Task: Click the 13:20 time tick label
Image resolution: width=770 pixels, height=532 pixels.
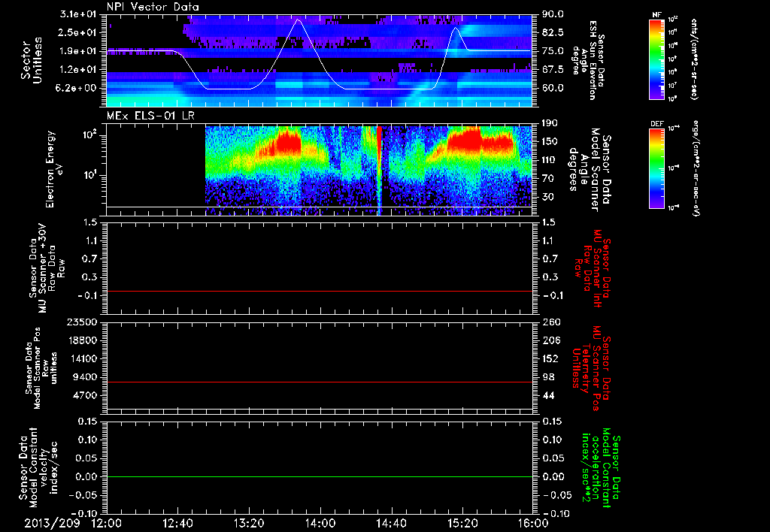Action: click(249, 523)
